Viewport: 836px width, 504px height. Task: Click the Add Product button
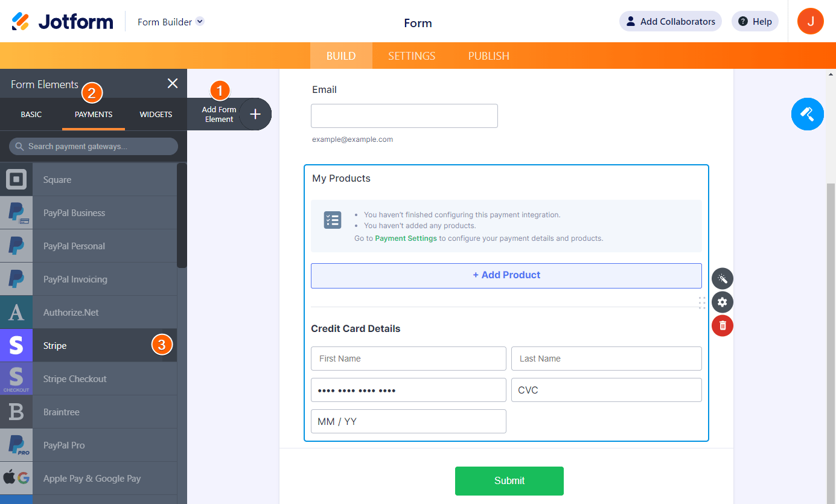(x=506, y=275)
